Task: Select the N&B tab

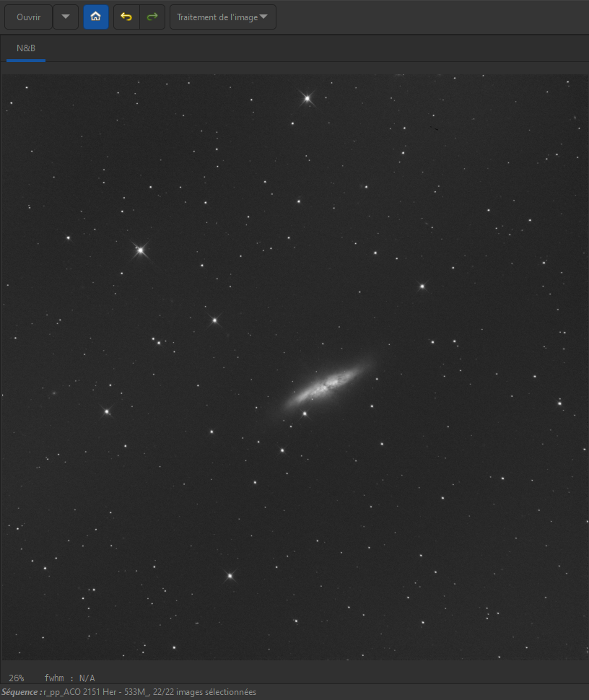Action: coord(26,48)
